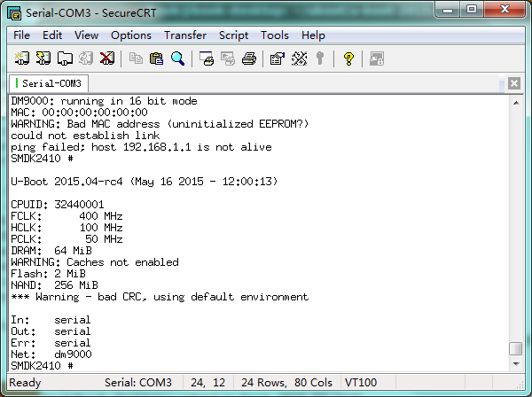The width and height of the screenshot is (532, 397).
Task: Click the Public Key Assistant key icon
Action: click(x=319, y=58)
